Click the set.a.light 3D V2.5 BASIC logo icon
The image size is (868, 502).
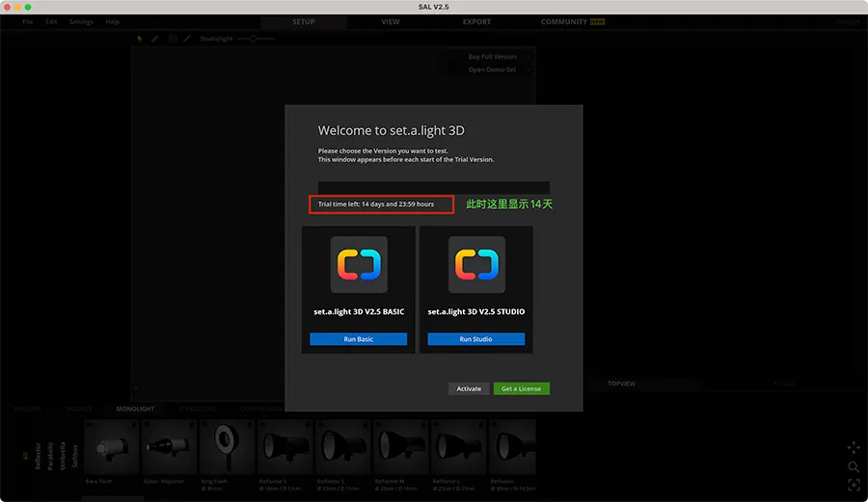pos(359,265)
